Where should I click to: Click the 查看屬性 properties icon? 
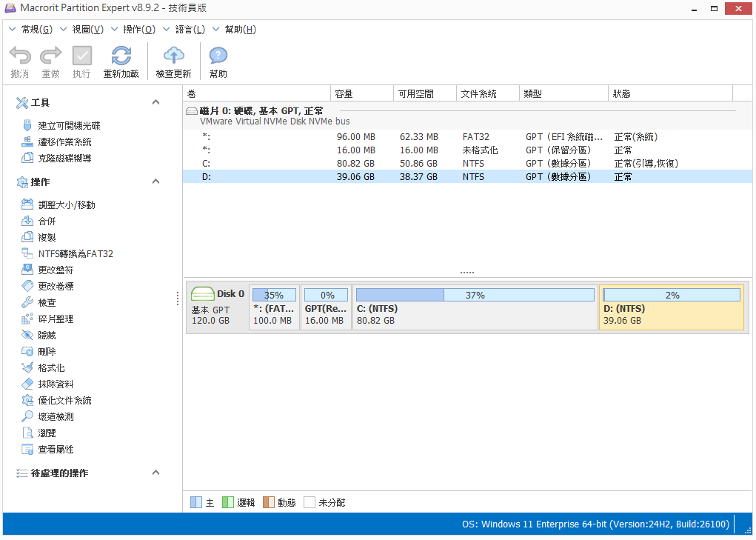coord(27,450)
